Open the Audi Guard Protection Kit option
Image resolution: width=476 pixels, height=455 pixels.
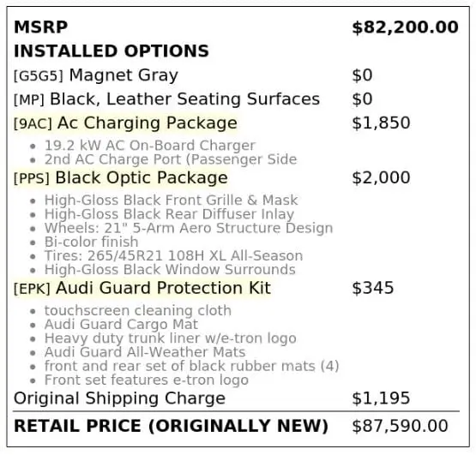point(142,288)
